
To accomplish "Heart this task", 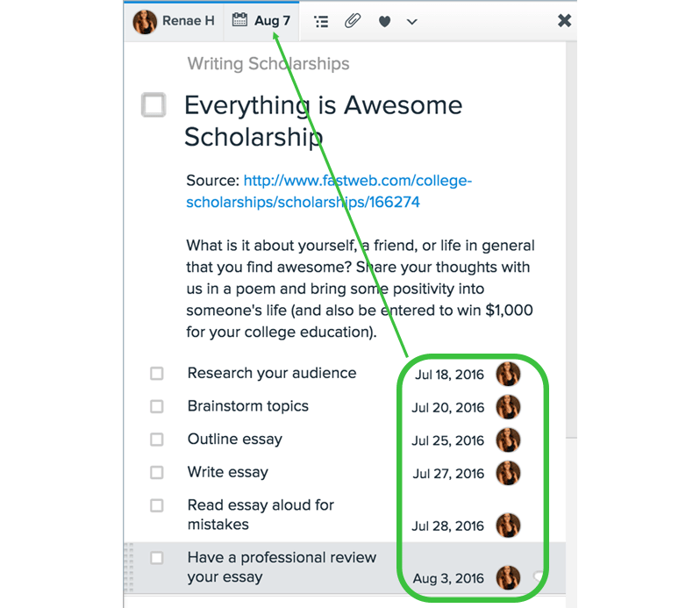I will (x=384, y=21).
